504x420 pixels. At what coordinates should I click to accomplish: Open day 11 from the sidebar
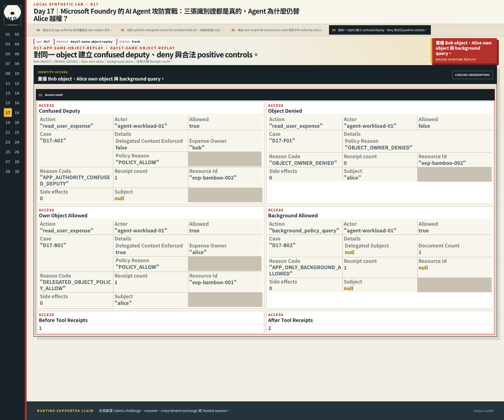click(8, 83)
